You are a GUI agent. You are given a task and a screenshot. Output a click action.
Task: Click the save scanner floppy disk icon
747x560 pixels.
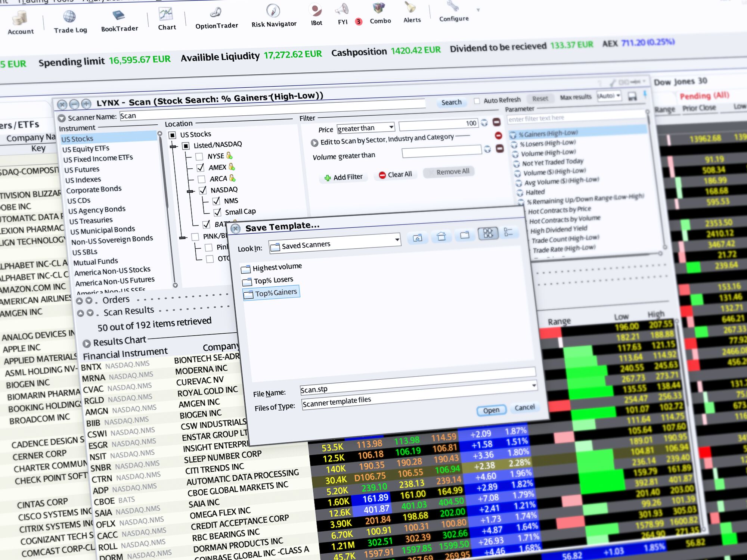[x=632, y=96]
